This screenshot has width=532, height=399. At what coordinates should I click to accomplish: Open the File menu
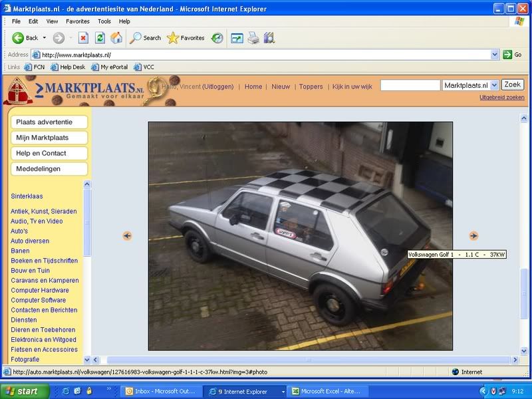coord(16,21)
